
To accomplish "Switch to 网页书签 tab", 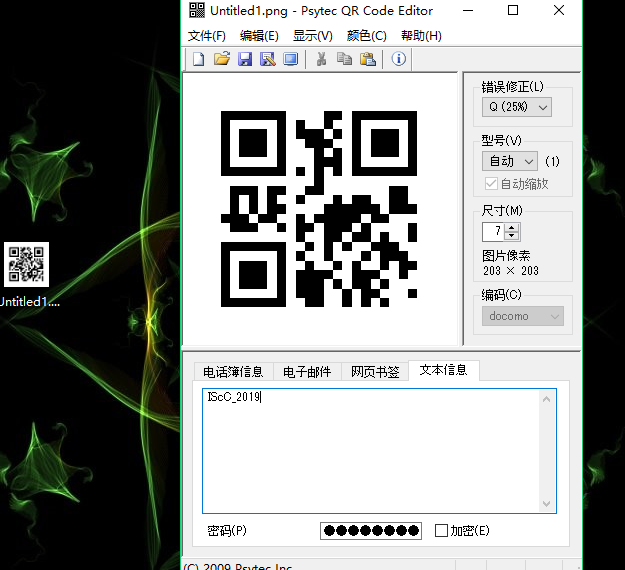I will [375, 371].
